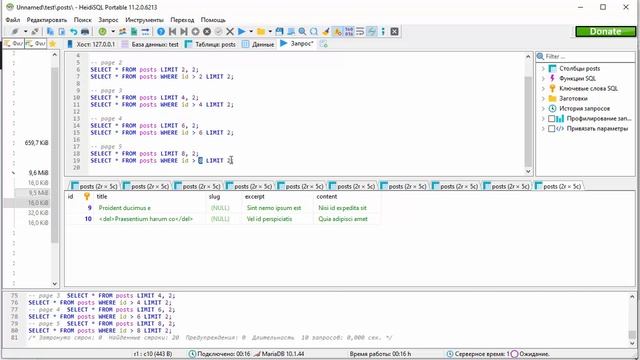The width and height of the screenshot is (640, 360).
Task: Sort by the title column header
Action: click(x=150, y=197)
